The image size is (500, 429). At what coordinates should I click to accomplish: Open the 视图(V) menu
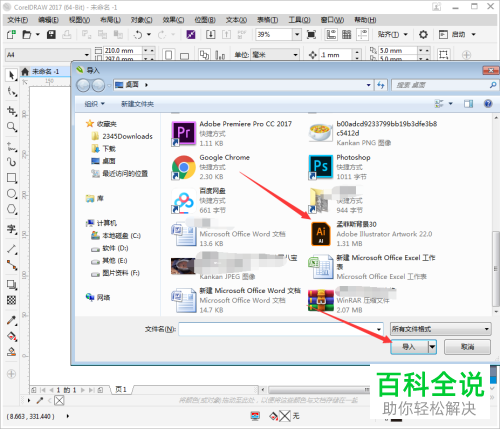point(79,20)
